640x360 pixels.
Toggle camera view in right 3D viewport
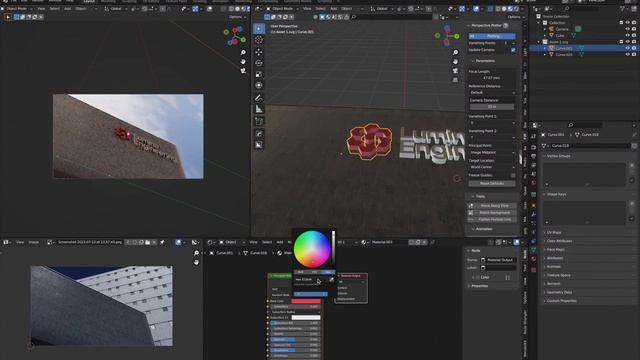pos(456,71)
